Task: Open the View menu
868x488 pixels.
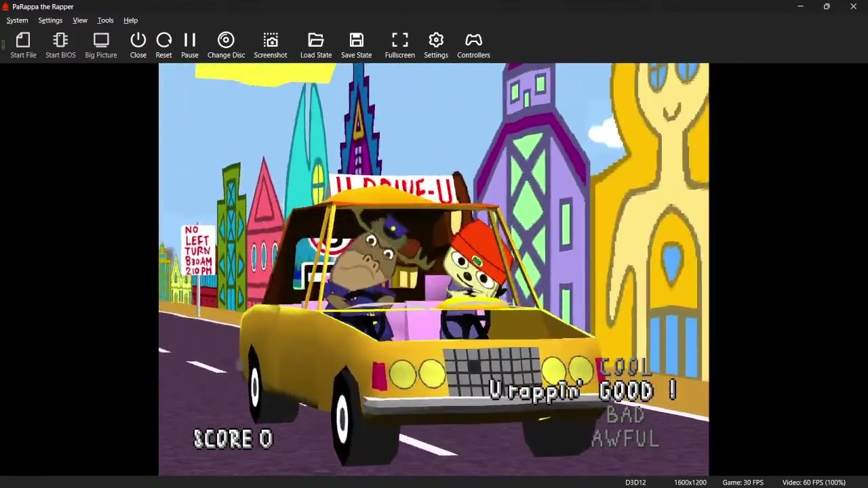Action: pyautogui.click(x=80, y=20)
